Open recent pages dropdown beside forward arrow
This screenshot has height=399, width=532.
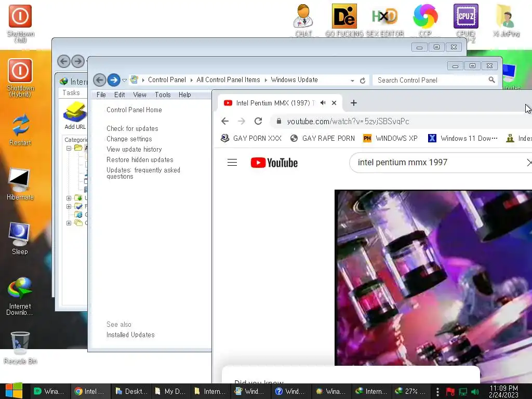click(x=125, y=81)
